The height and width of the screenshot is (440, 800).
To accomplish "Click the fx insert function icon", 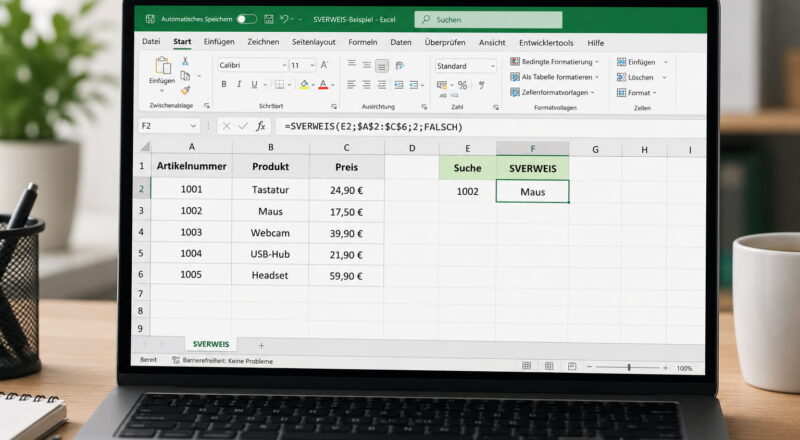I will coord(261,126).
